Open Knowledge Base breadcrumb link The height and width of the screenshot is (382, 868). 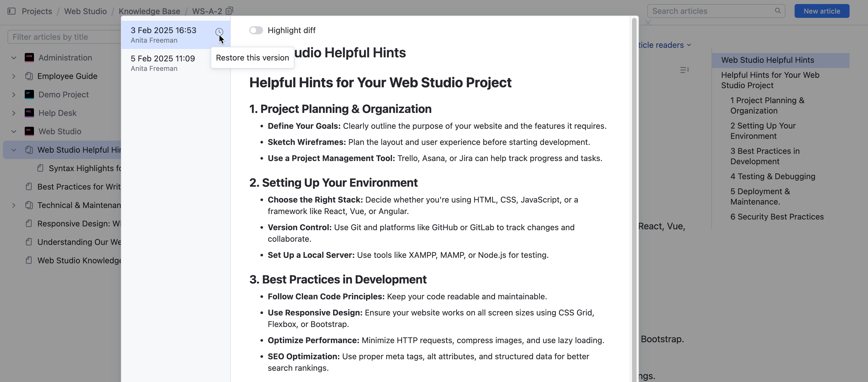point(149,11)
